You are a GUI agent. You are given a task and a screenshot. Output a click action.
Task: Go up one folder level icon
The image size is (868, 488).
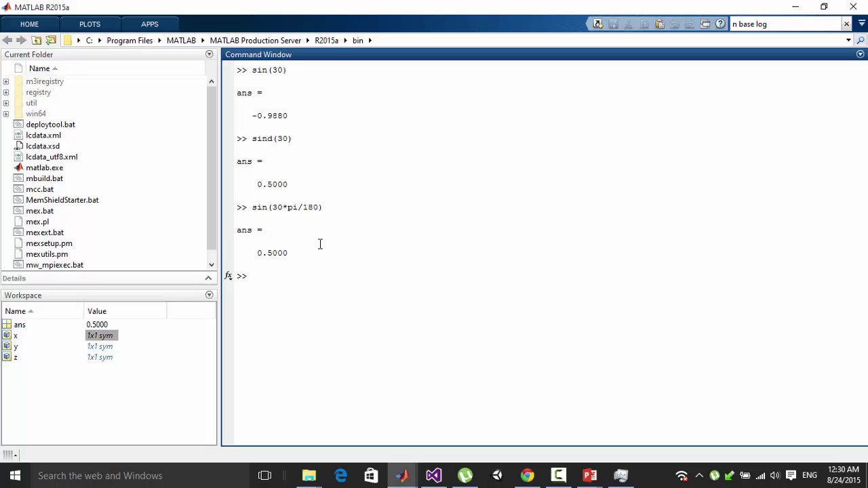coord(37,41)
